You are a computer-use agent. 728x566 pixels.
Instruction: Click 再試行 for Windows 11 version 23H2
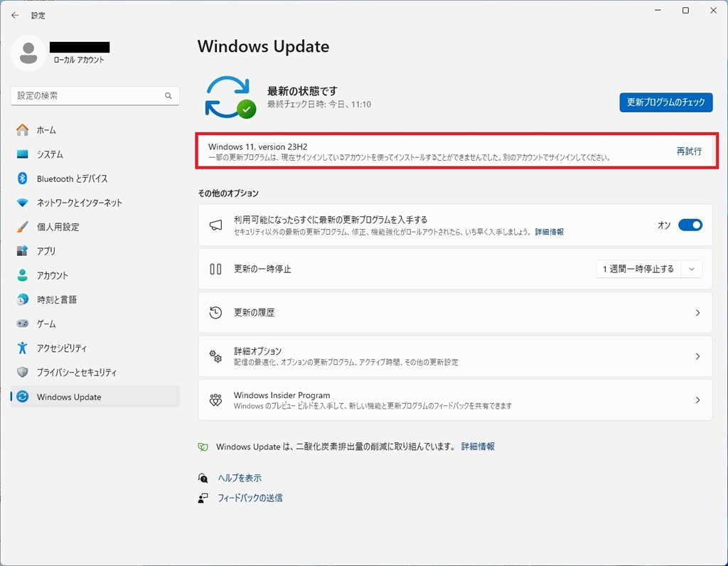pos(689,151)
